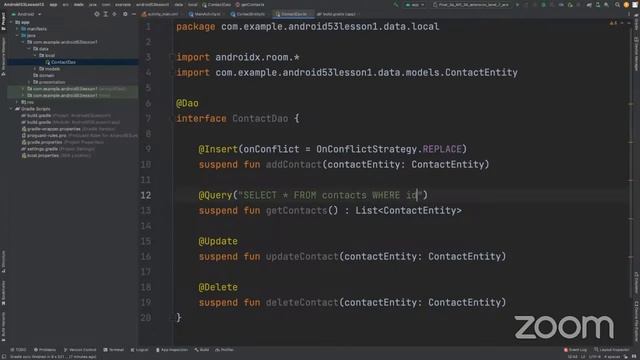
Task: Open the Event Log button
Action: [575, 350]
